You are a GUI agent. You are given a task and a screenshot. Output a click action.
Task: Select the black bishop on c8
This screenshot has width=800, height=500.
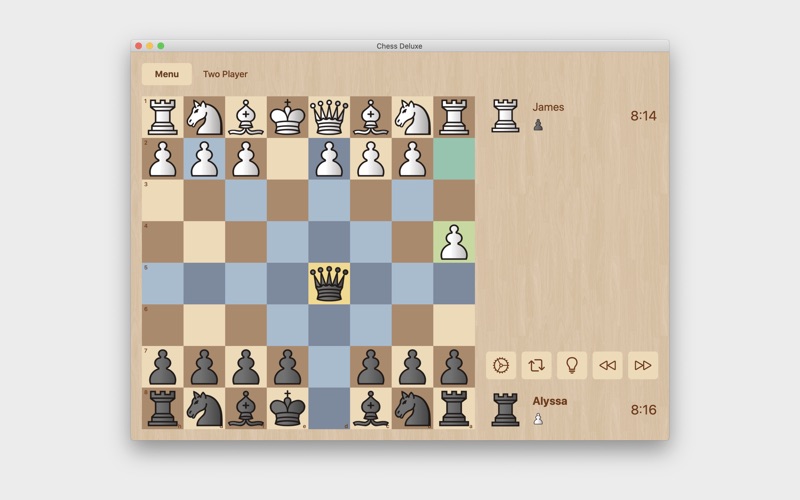click(371, 409)
